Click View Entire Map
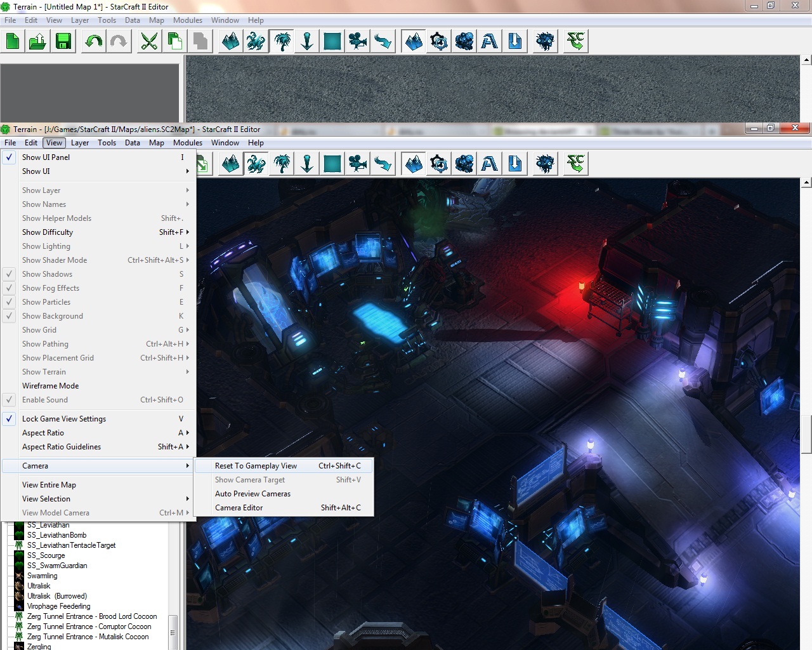The image size is (812, 650). [49, 485]
